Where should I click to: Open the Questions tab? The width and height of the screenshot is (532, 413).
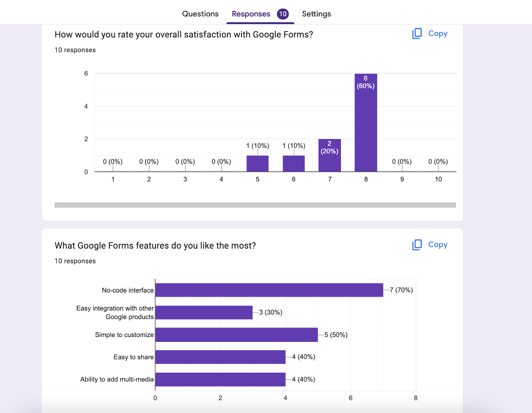click(200, 14)
